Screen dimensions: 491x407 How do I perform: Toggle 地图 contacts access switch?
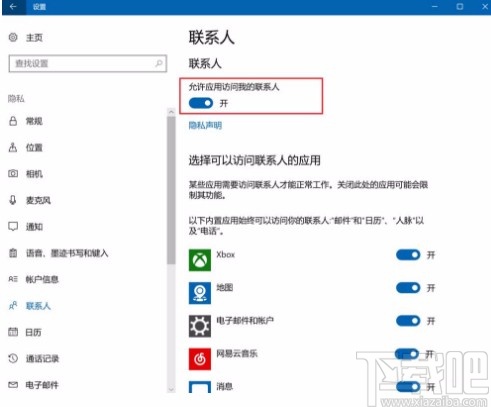408,288
